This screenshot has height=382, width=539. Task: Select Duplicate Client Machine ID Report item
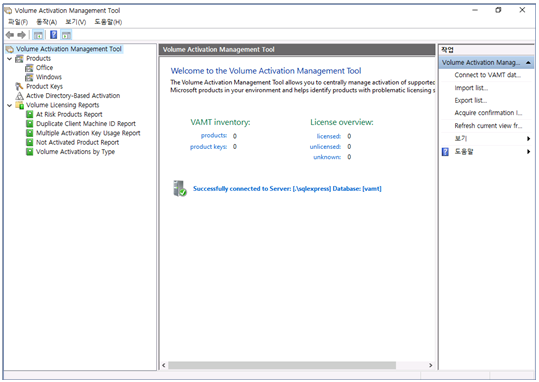[86, 123]
